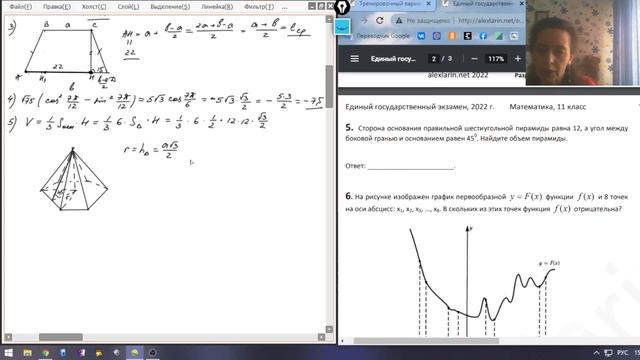Click the horizontal scrollbar thumb of drawing canvas
Image resolution: width=640 pixels, height=360 pixels.
pos(60,337)
